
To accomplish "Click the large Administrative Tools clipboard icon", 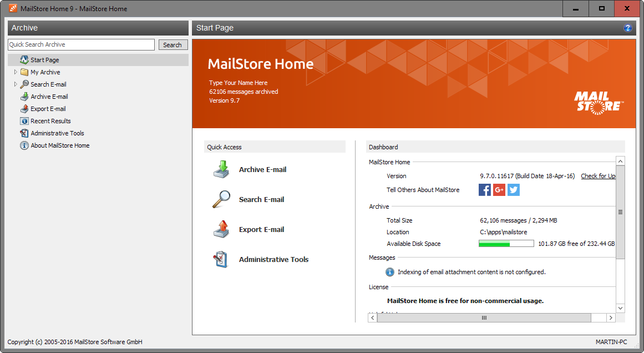I will tap(221, 259).
